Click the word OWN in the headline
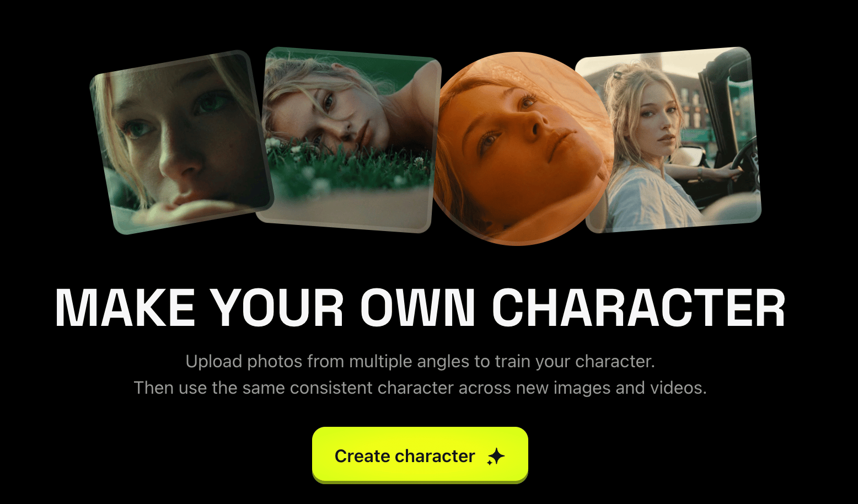858x504 pixels. tap(417, 309)
